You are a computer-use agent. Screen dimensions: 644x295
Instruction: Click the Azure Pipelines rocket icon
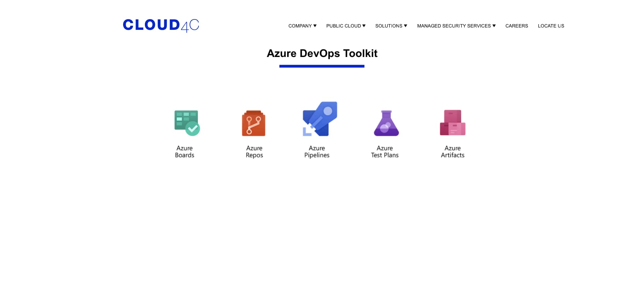pyautogui.click(x=320, y=119)
